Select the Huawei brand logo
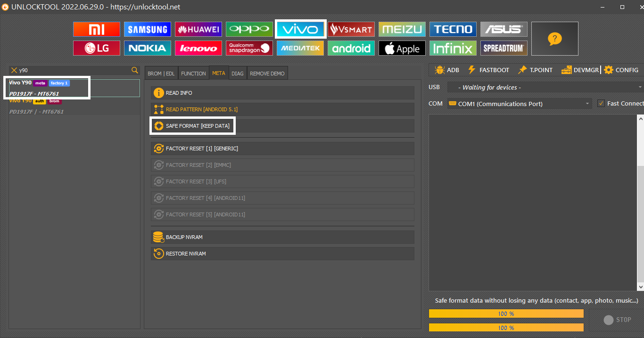The height and width of the screenshot is (338, 644). coord(198,29)
